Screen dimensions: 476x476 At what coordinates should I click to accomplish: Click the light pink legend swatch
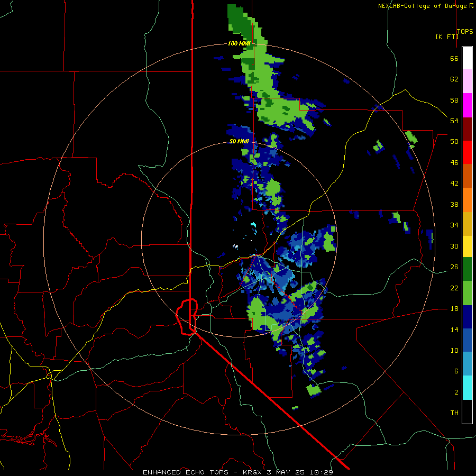coord(467,81)
